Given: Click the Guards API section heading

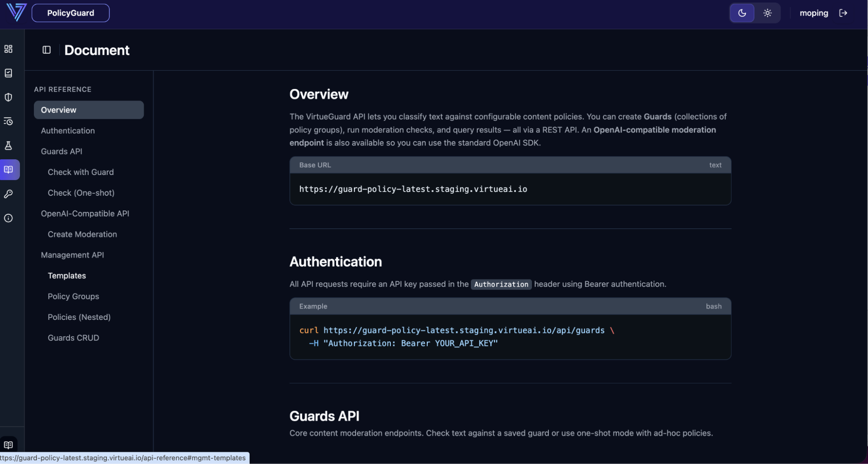Looking at the screenshot, I should pyautogui.click(x=324, y=416).
